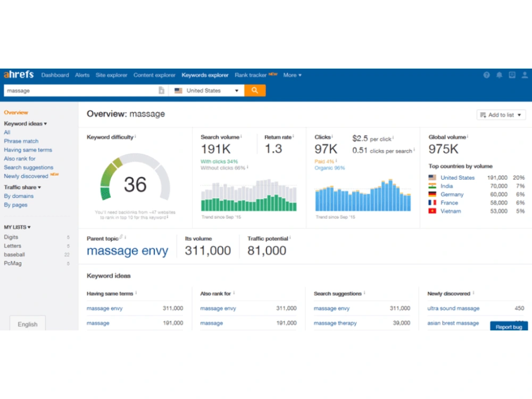Screen dimensions: 532x399
Task: Open the ultra sound massage keyword
Action: click(x=453, y=309)
